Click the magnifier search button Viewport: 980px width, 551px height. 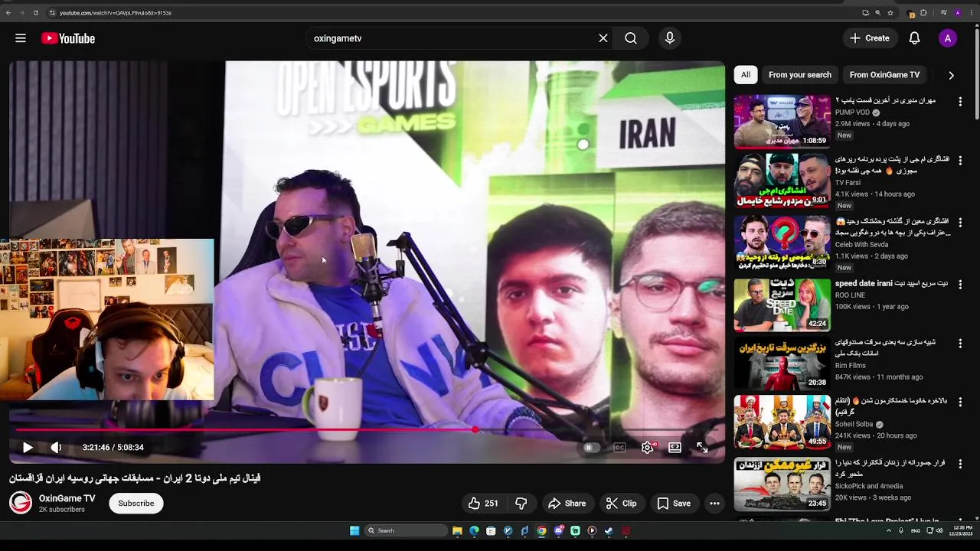[x=631, y=38]
